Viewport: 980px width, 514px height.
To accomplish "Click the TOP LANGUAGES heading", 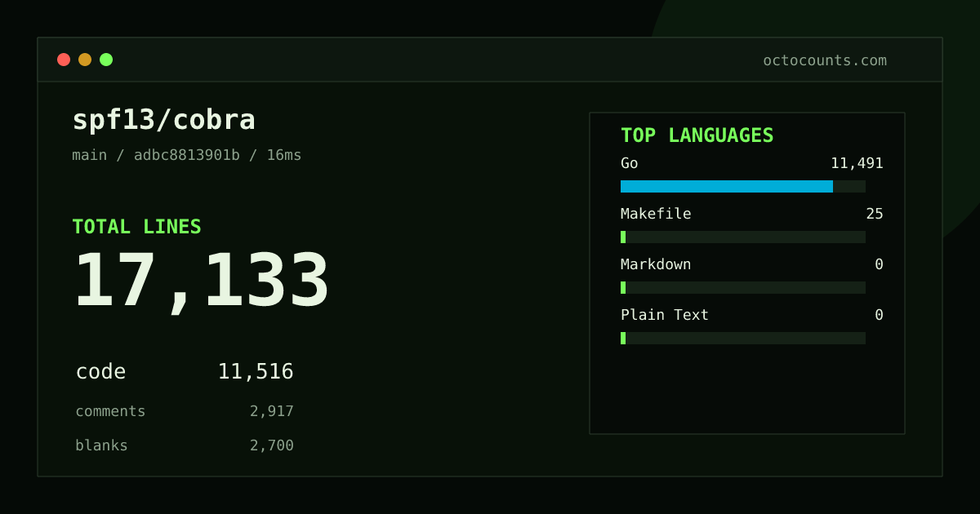I will click(697, 135).
